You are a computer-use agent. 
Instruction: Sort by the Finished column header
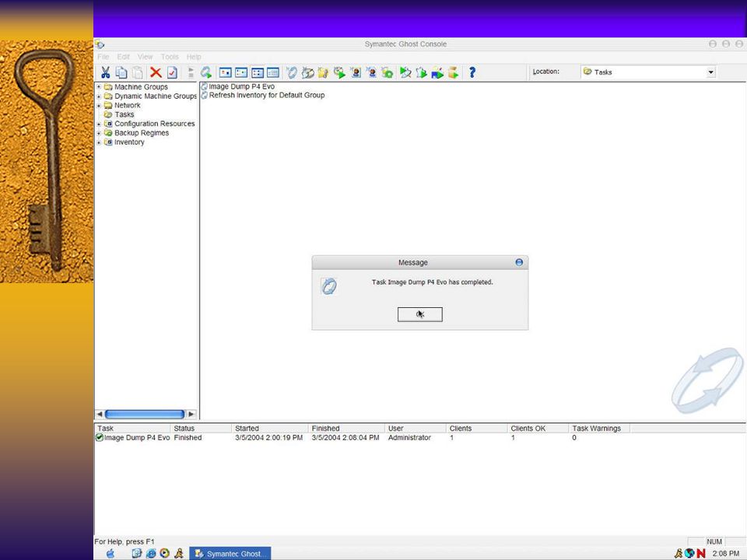(346, 428)
